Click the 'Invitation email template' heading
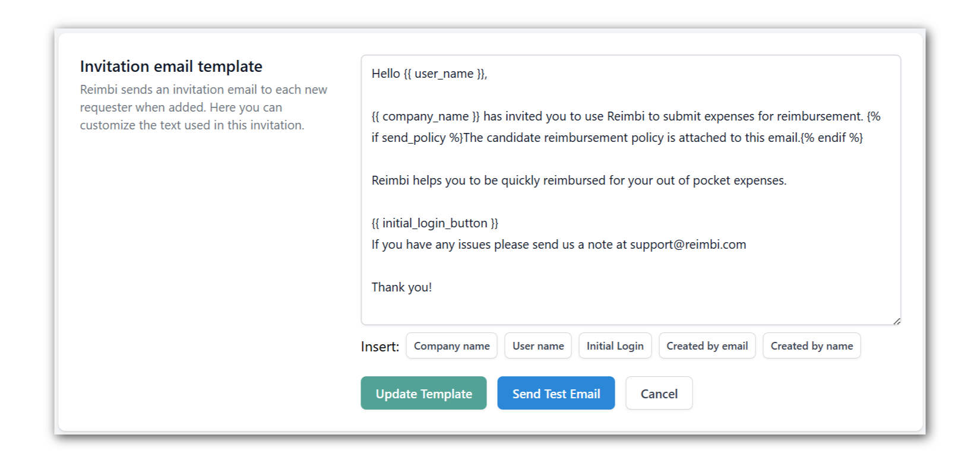980x463 pixels. click(x=171, y=66)
